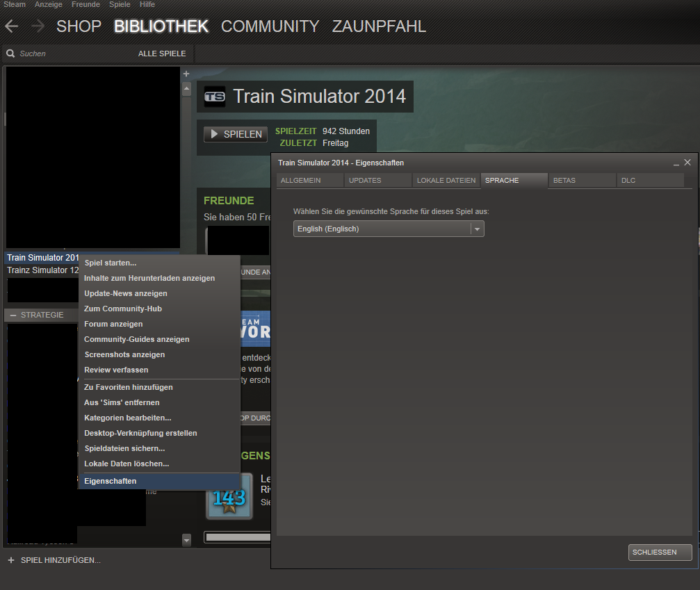700x590 pixels.
Task: Go forward with the right arrow icon
Action: coord(38,26)
